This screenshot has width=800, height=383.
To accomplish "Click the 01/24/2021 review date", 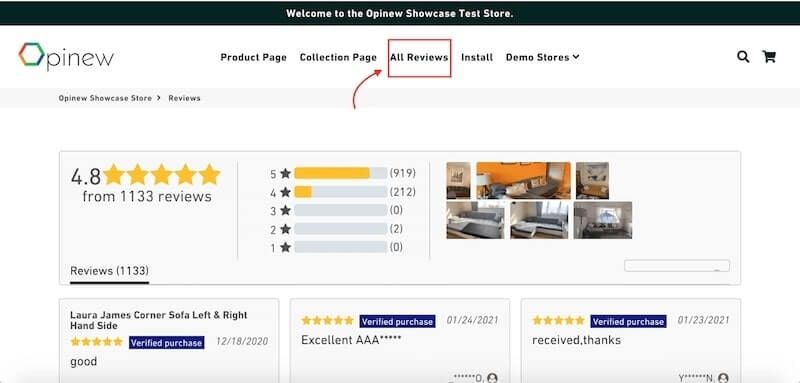I will pyautogui.click(x=472, y=320).
